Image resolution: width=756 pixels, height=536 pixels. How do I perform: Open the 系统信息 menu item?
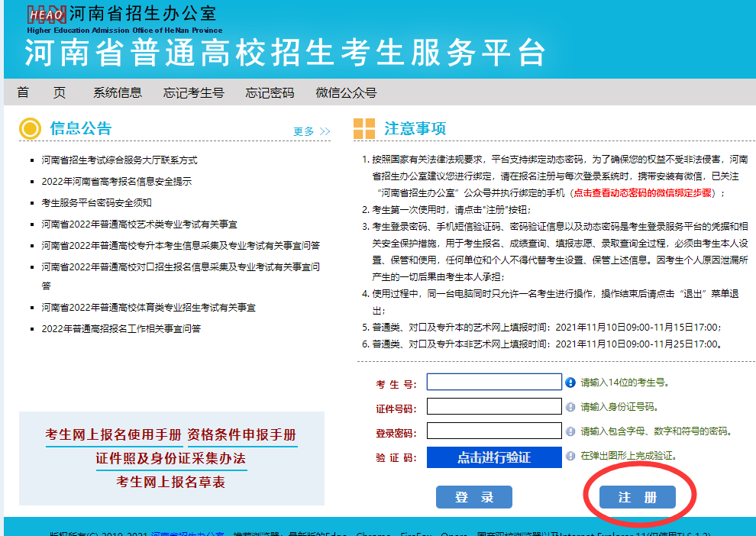(x=118, y=92)
